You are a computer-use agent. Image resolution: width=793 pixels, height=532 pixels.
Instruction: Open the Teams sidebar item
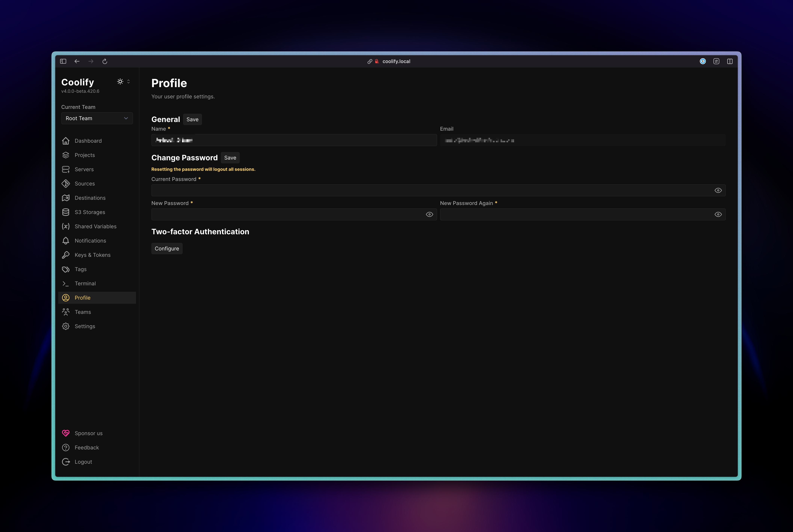pyautogui.click(x=82, y=312)
